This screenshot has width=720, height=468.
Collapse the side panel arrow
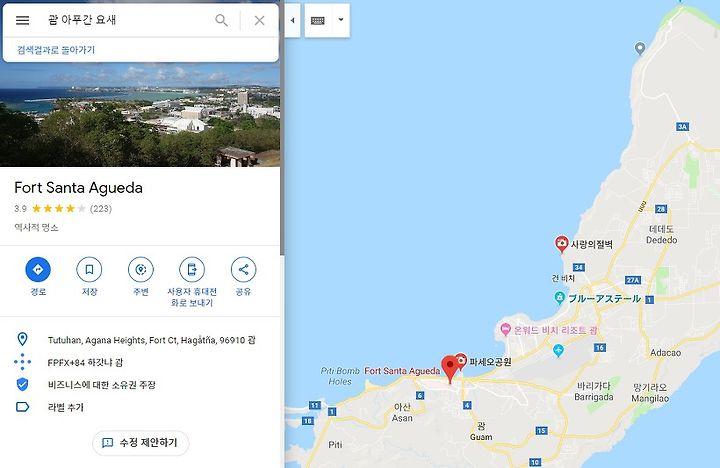pos(292,20)
